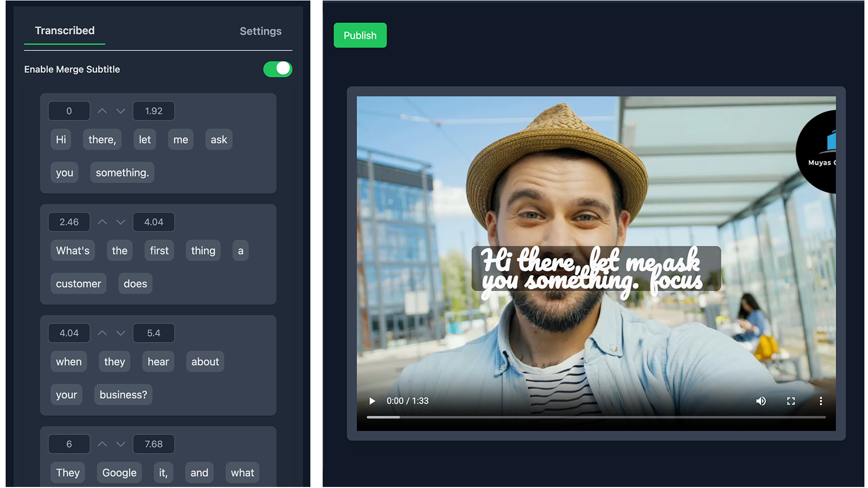Select the word chip 'business?'
Viewport: 868px width, 488px height.
tap(123, 395)
